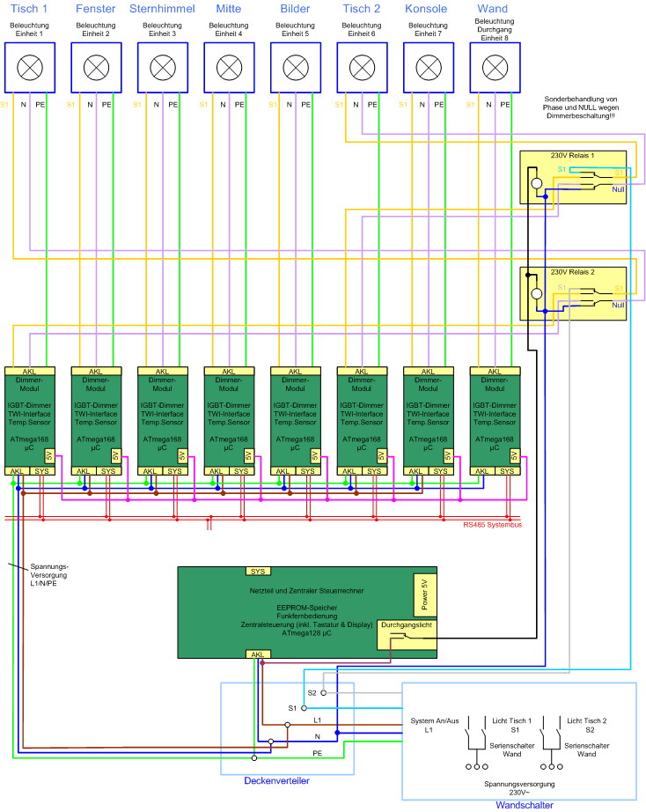Select the "Wand" heading
Screen dimensions: 646x812
click(x=492, y=9)
